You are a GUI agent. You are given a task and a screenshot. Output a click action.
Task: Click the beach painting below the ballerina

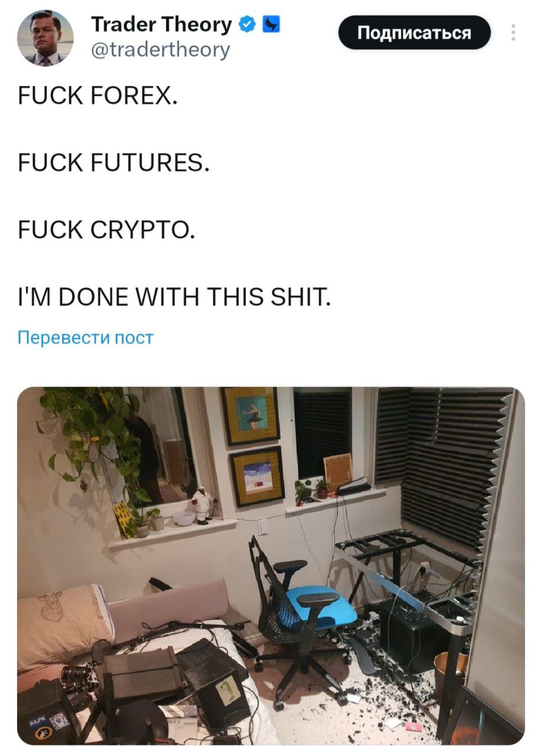tap(256, 476)
